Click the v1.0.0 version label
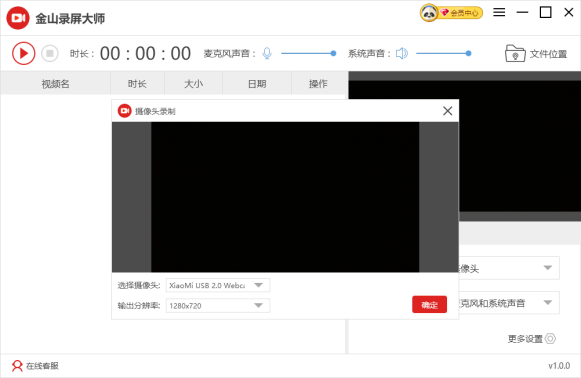 [x=559, y=366]
